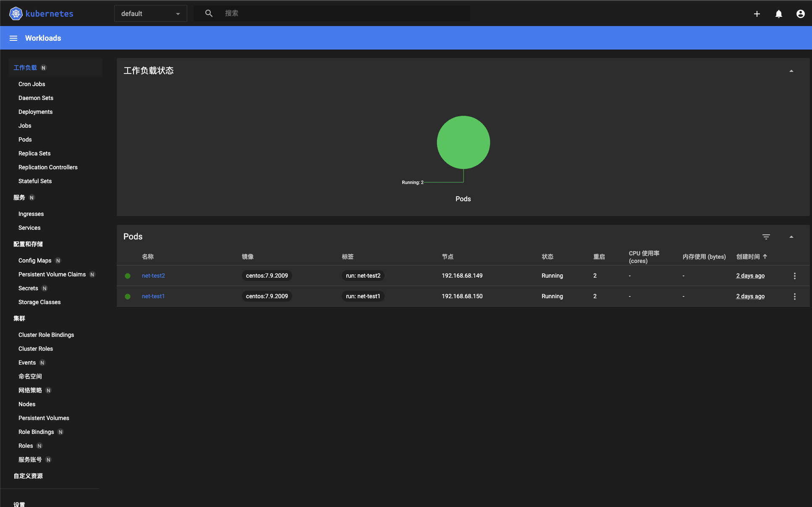Click the kubernetes title text link
Screen dimensions: 812x507
49,13
